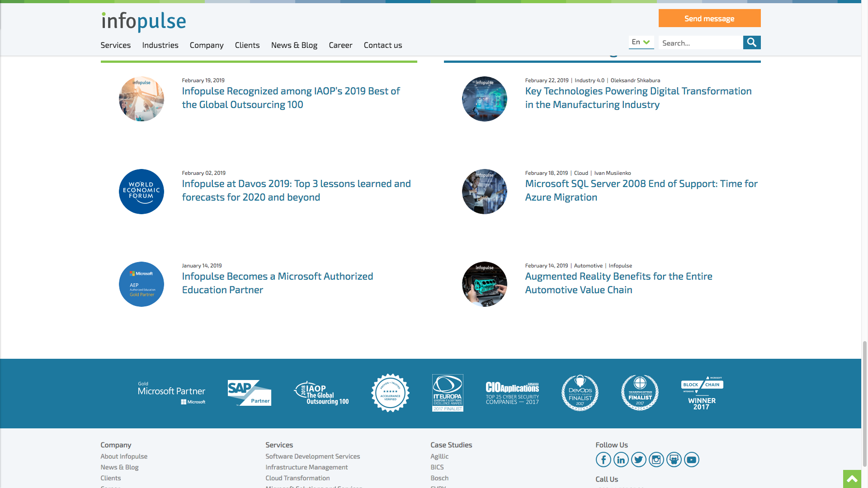Click the SQL Server article thumbnail

(485, 192)
